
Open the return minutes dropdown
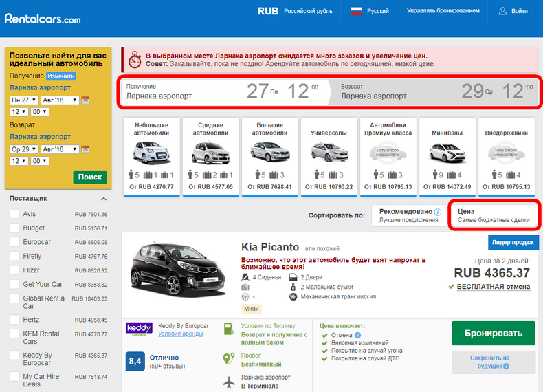40,161
